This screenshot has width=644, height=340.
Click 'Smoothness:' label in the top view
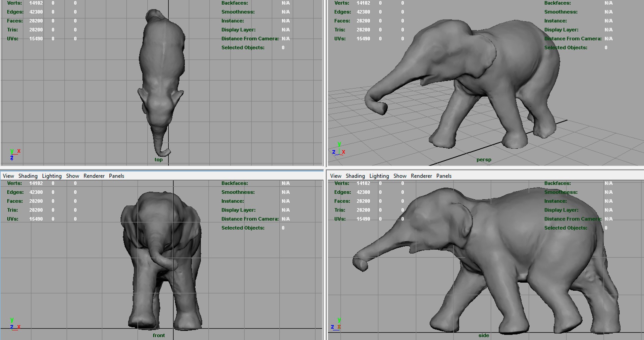[238, 12]
